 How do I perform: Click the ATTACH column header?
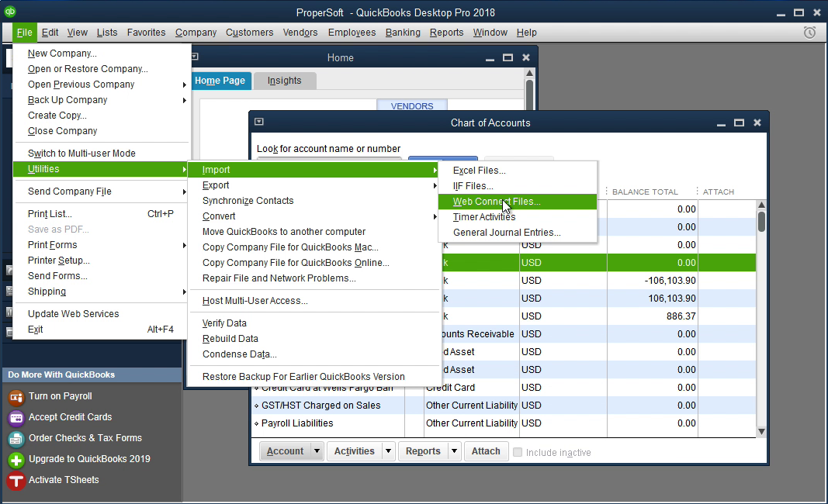(718, 192)
